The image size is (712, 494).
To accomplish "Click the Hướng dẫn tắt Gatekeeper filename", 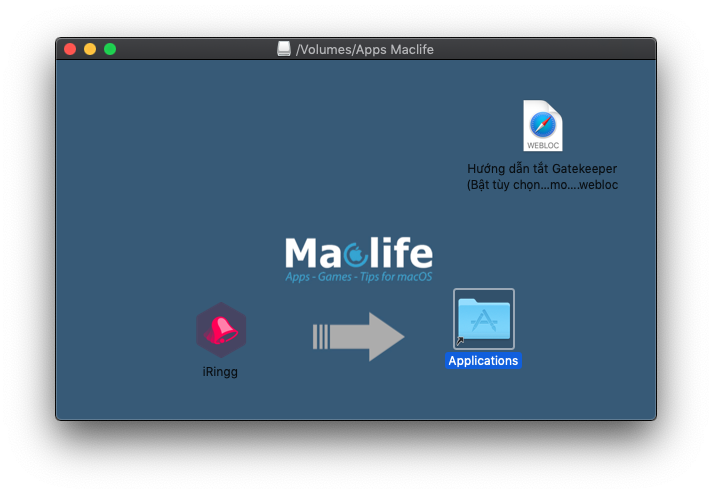I will tap(541, 169).
